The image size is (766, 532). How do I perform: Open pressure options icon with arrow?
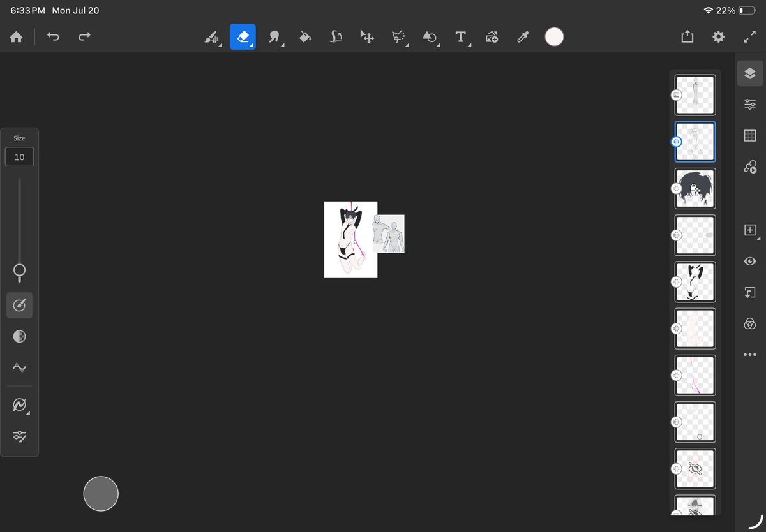coord(20,406)
